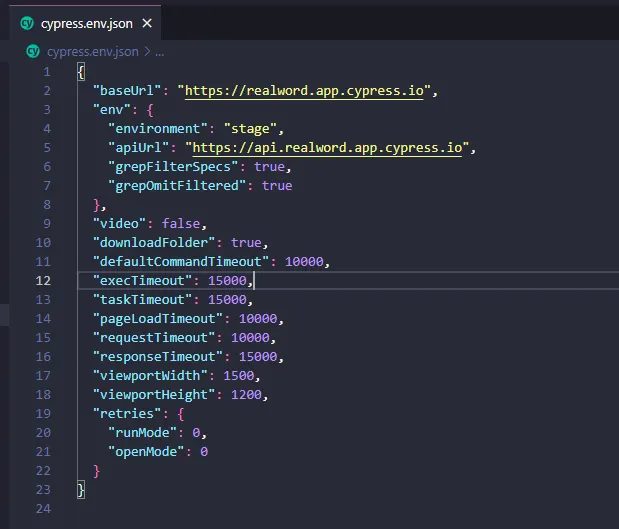The image size is (619, 529).
Task: Click the 10000 value of pageLoadTimeout
Action: (x=258, y=319)
